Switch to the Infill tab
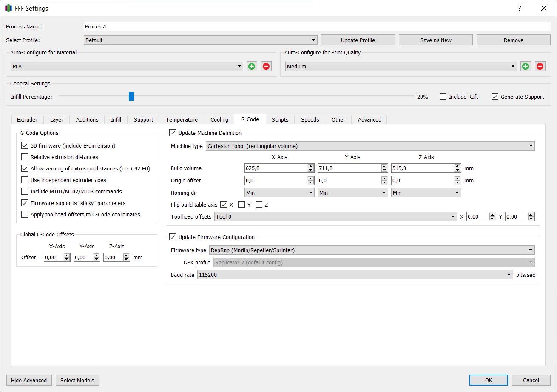The height and width of the screenshot is (392, 557). (116, 119)
